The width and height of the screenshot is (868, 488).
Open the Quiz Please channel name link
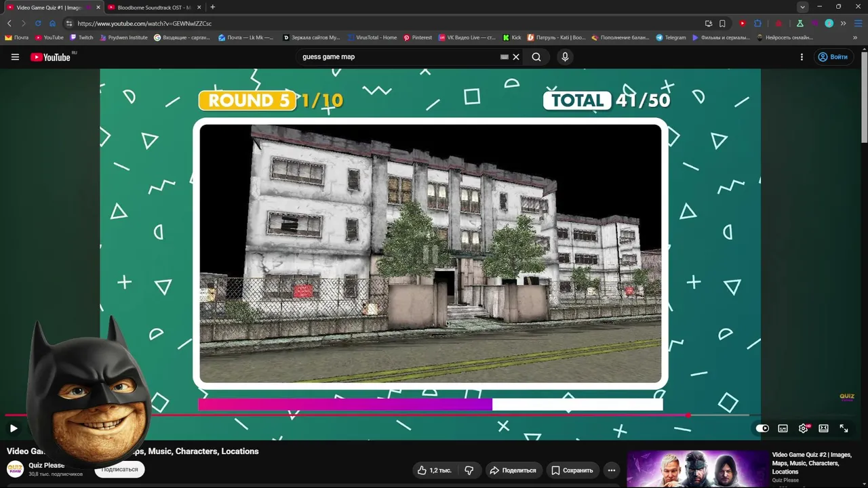pyautogui.click(x=47, y=466)
